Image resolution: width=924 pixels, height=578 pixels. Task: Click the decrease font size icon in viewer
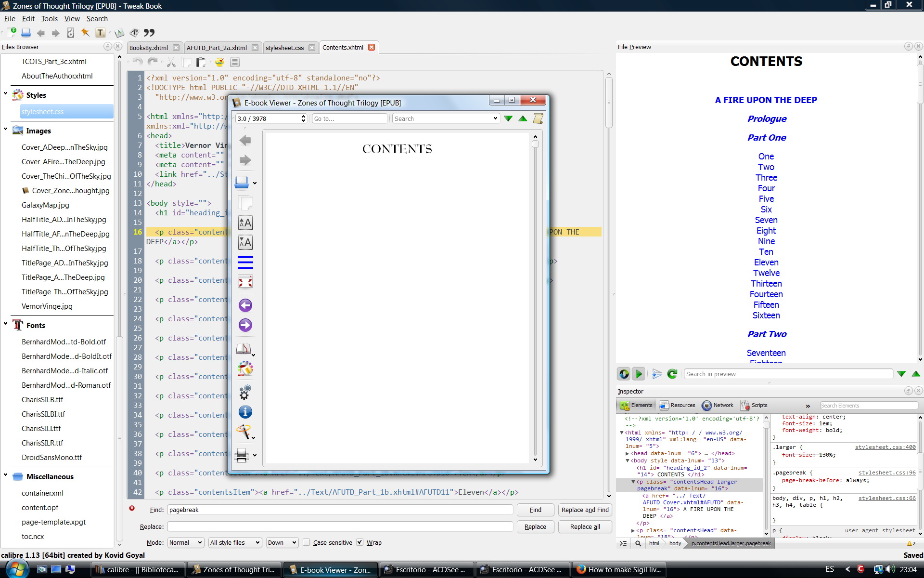point(245,243)
